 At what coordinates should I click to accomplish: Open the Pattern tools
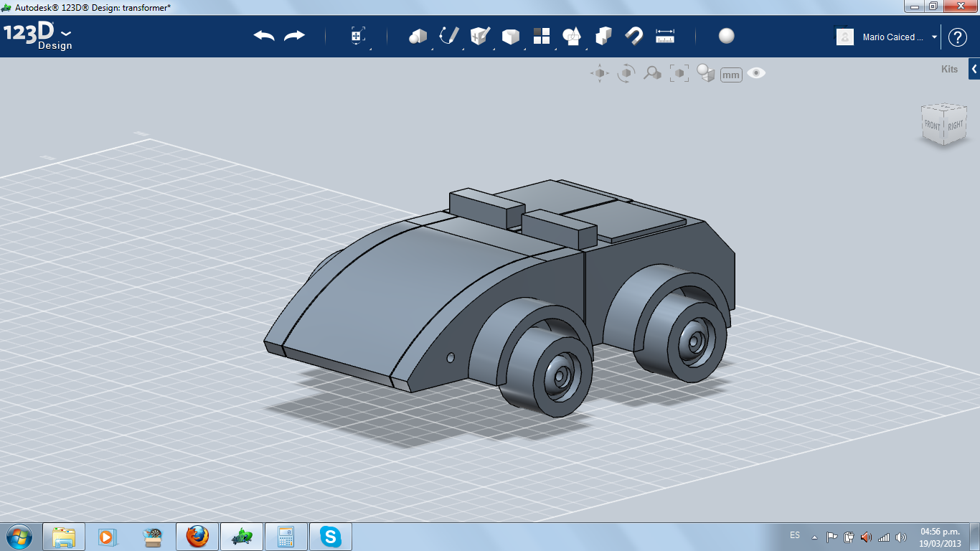click(542, 37)
